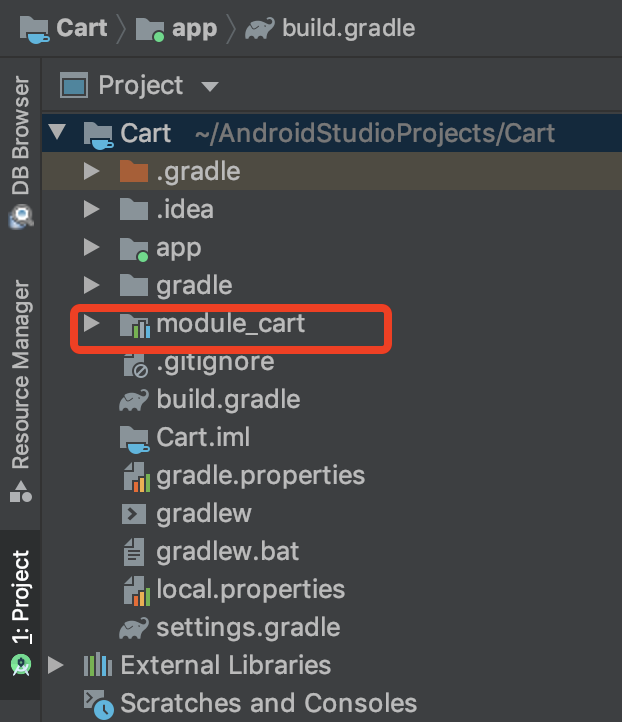The width and height of the screenshot is (622, 722).
Task: Select the gradlew file
Action: (x=331, y=513)
